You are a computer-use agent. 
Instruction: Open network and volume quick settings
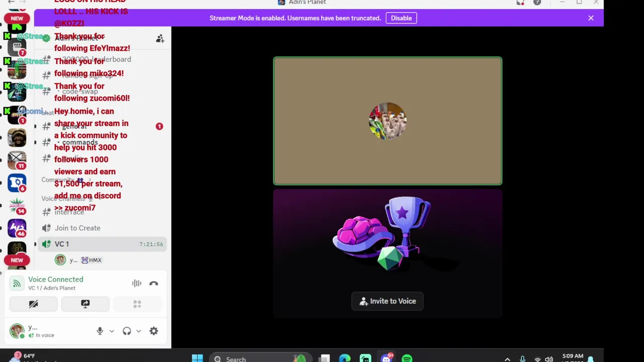coord(543,359)
